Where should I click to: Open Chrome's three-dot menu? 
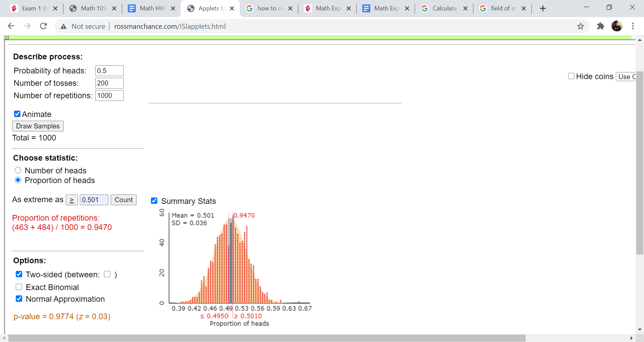(x=633, y=26)
